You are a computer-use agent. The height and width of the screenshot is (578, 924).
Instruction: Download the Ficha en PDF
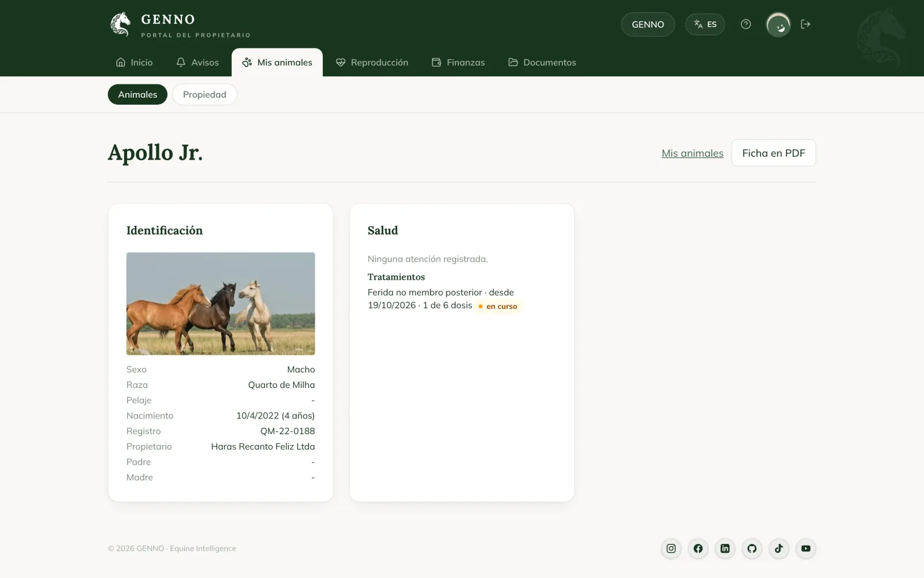773,153
